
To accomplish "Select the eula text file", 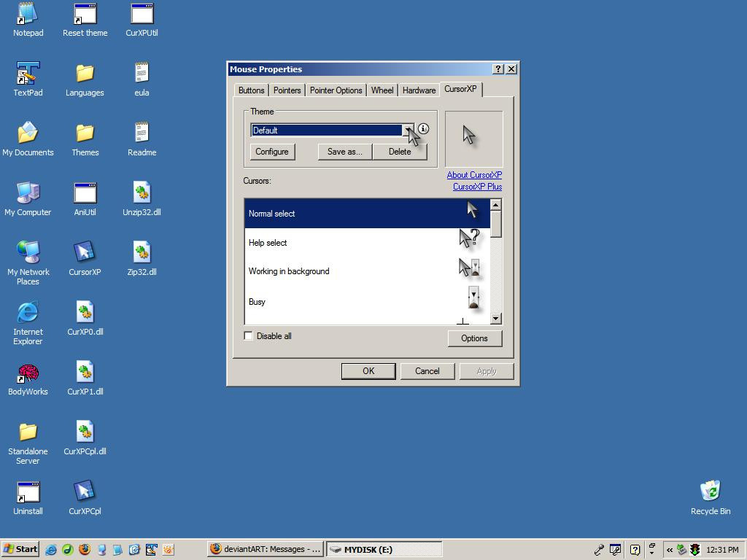I will [142, 79].
